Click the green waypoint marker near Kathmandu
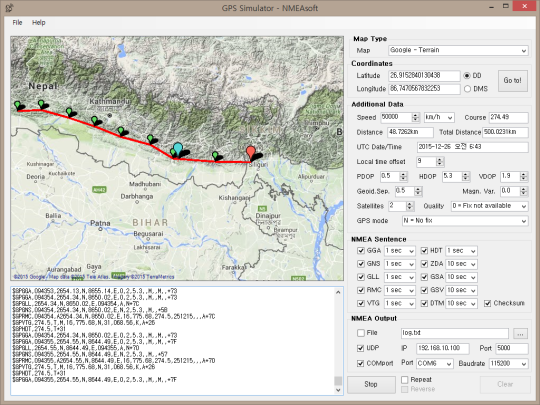 (x=94, y=120)
